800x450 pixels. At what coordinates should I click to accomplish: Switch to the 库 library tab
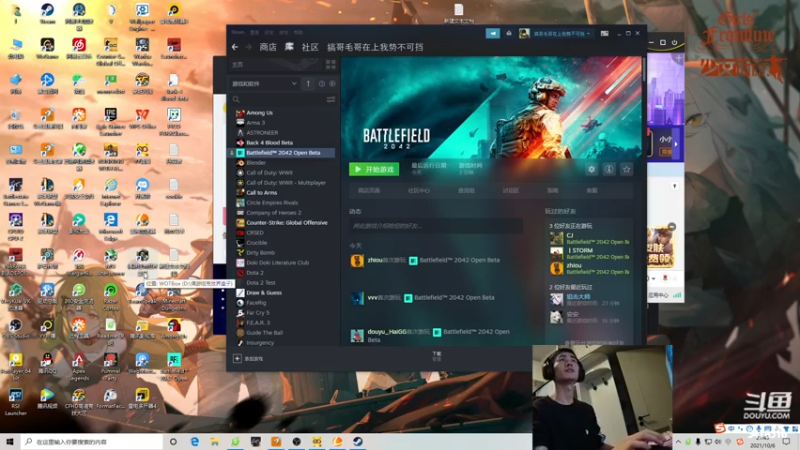click(x=289, y=47)
